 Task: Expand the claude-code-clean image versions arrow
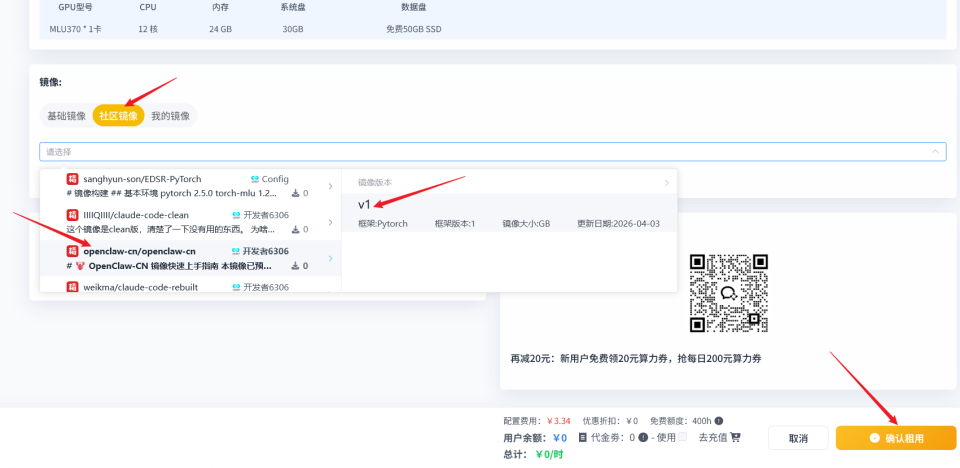(331, 222)
